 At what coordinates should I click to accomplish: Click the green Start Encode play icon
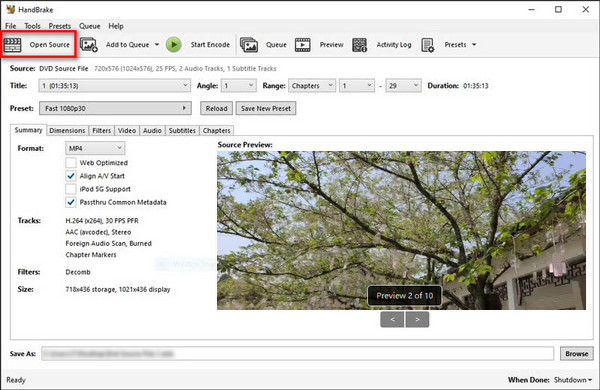coord(174,45)
